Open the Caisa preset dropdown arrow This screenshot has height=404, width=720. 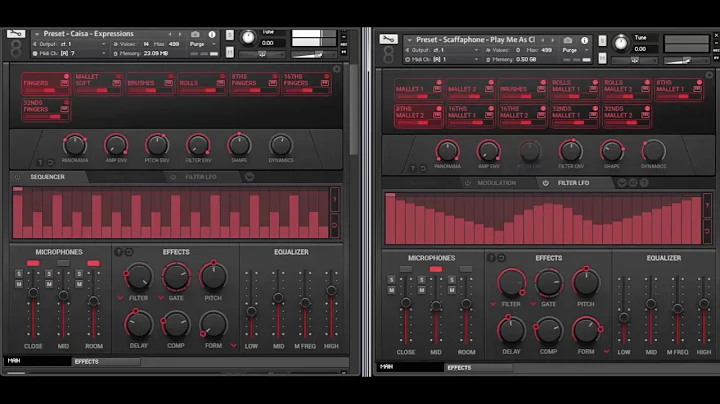pos(37,34)
